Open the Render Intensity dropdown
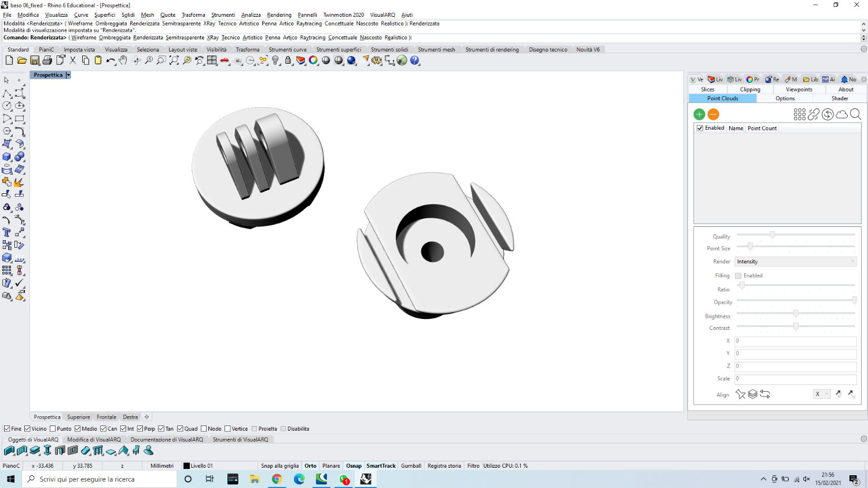This screenshot has height=488, width=868. (796, 262)
